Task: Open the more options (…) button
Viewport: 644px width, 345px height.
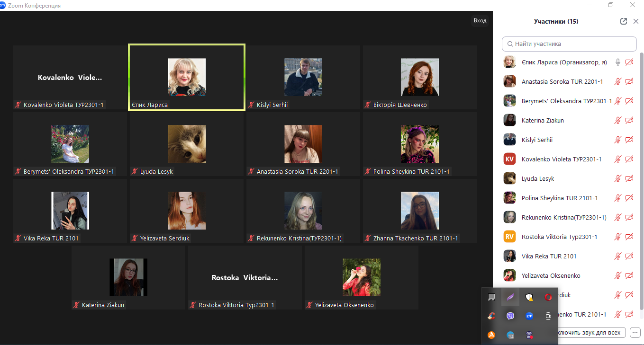Action: (x=635, y=332)
